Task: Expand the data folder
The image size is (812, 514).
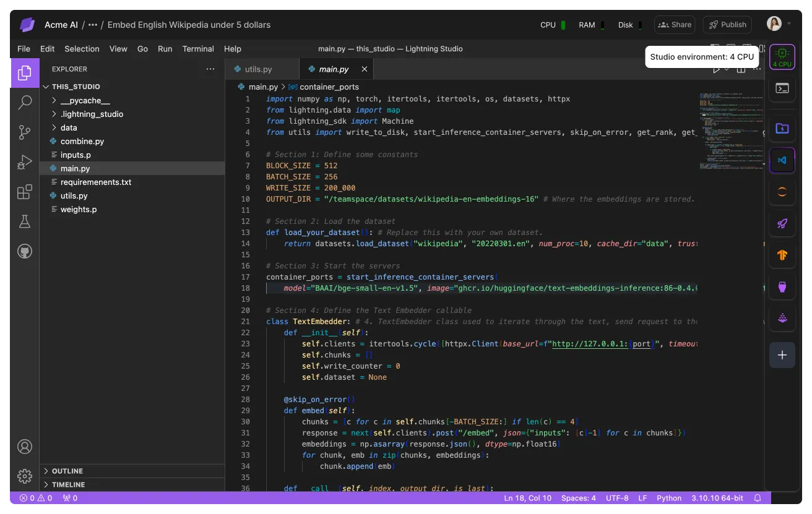Action: point(69,127)
